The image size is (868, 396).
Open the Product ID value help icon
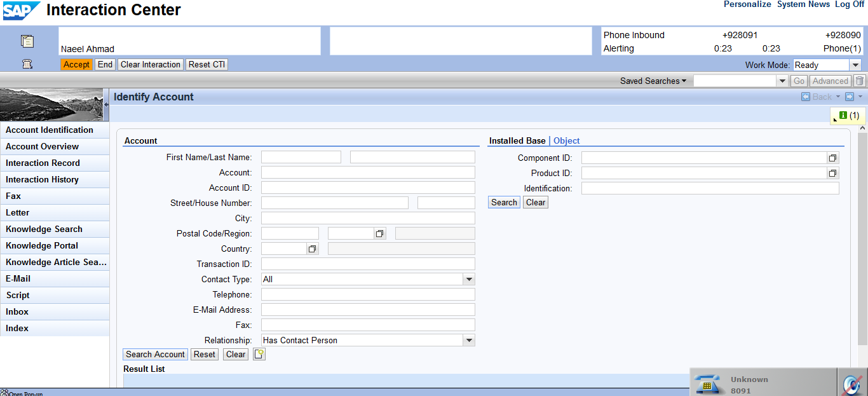coord(832,173)
